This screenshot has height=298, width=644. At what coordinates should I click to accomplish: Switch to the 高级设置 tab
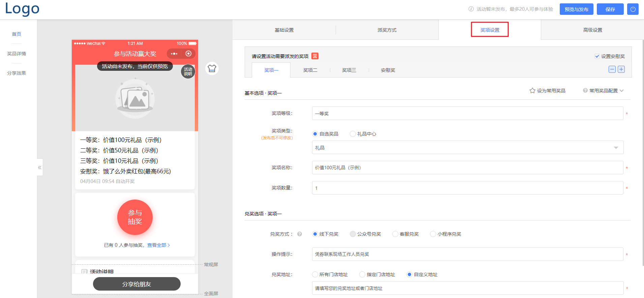(592, 30)
